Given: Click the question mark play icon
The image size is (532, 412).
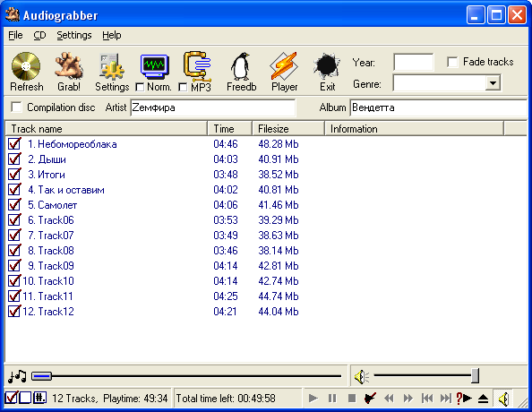Looking at the screenshot, I should (x=464, y=398).
